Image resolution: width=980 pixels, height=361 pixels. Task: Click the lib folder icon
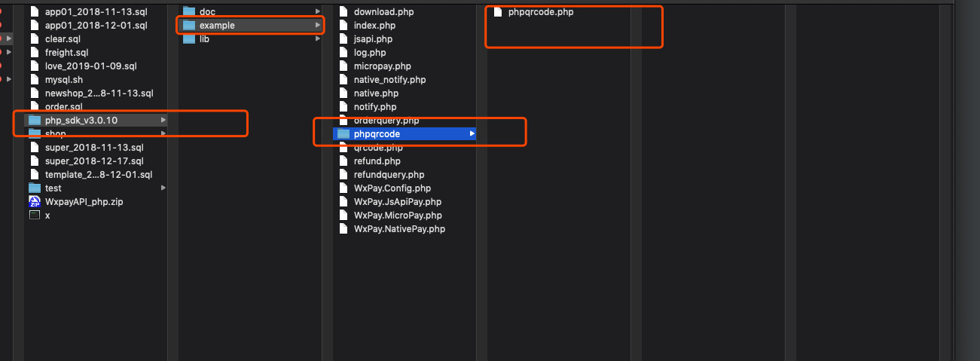(188, 38)
